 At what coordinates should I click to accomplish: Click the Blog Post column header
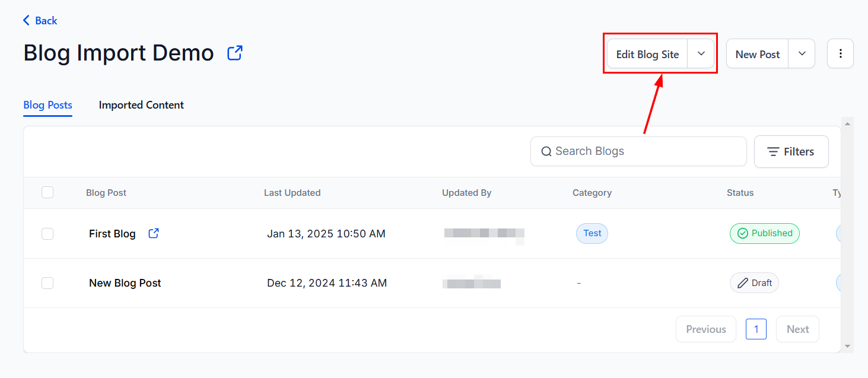coord(106,193)
